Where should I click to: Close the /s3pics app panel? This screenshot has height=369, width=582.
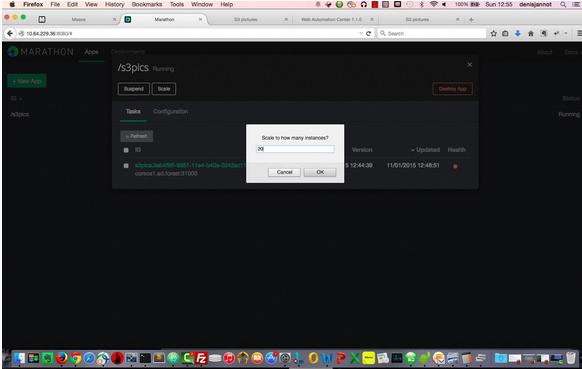click(x=470, y=65)
